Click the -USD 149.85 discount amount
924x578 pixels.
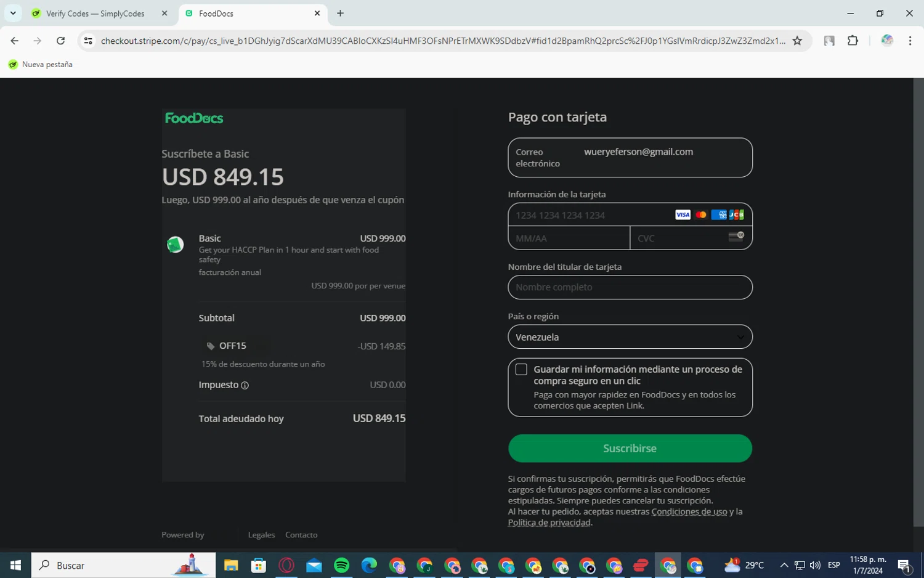(381, 346)
